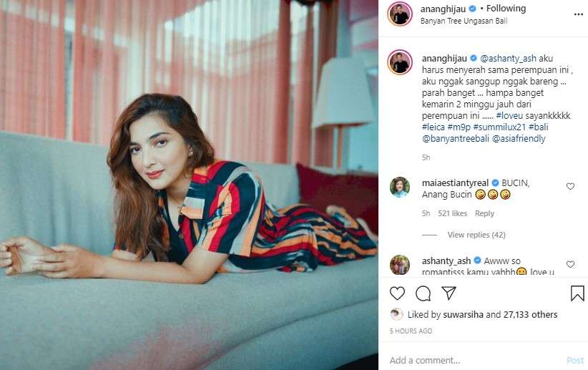Open comment bubble icon under post
The height and width of the screenshot is (370, 588).
(423, 293)
